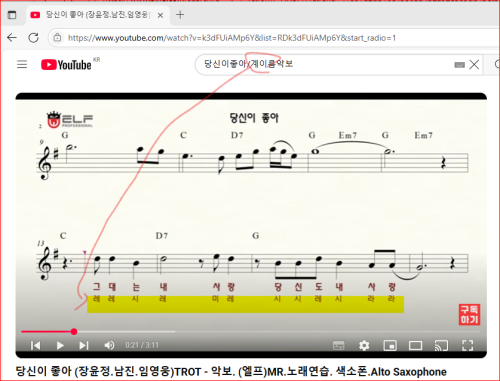Viewport: 500px width, 381px height.
Task: Enter full screen mode
Action: point(467,346)
